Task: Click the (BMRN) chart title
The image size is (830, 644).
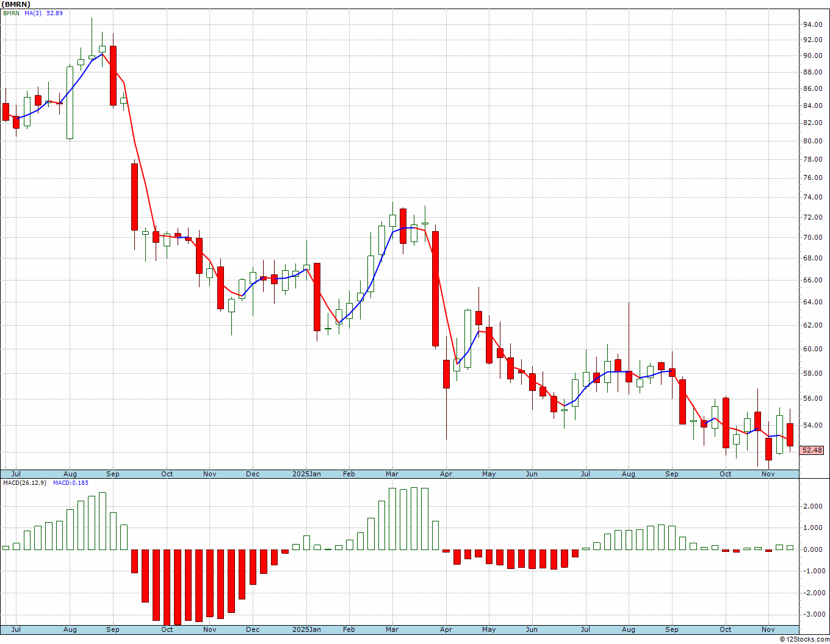Action: [x=16, y=4]
